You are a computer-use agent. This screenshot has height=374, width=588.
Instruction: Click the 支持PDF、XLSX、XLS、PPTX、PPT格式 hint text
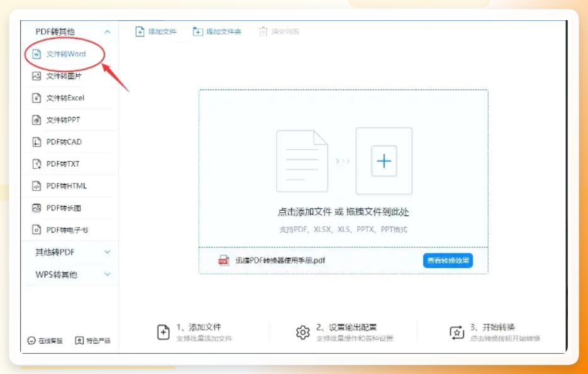click(343, 229)
